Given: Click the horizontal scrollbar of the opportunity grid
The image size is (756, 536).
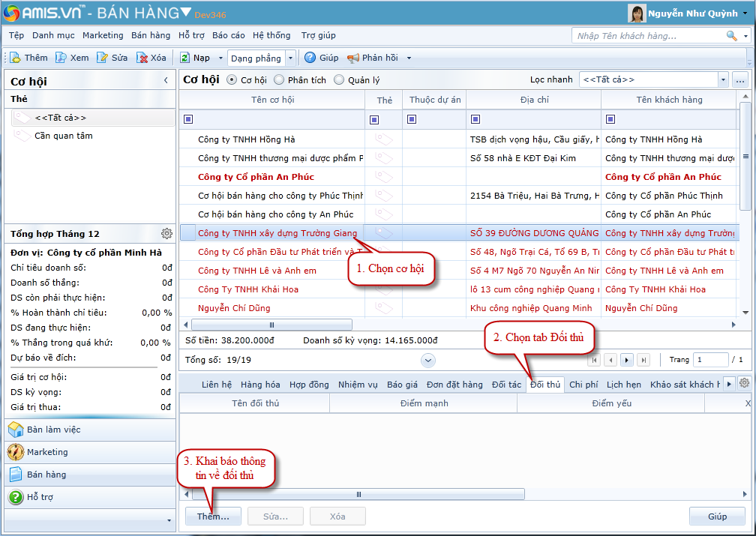Looking at the screenshot, I should pyautogui.click(x=450, y=325).
